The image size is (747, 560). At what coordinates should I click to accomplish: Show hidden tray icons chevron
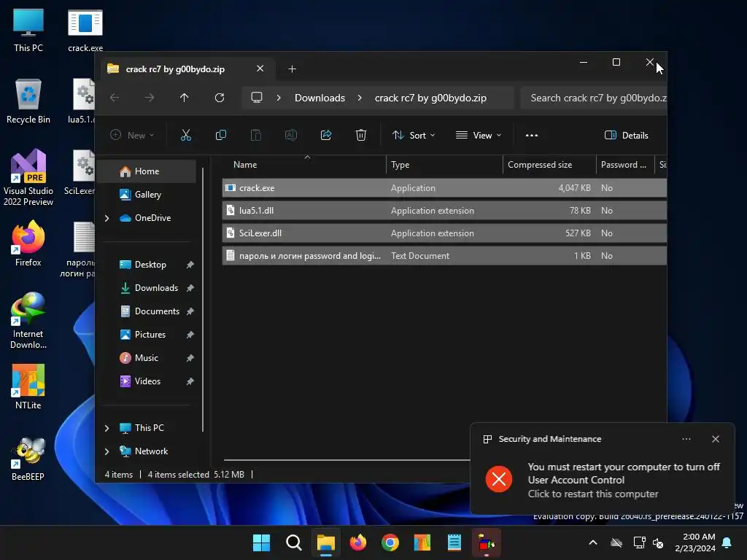593,542
